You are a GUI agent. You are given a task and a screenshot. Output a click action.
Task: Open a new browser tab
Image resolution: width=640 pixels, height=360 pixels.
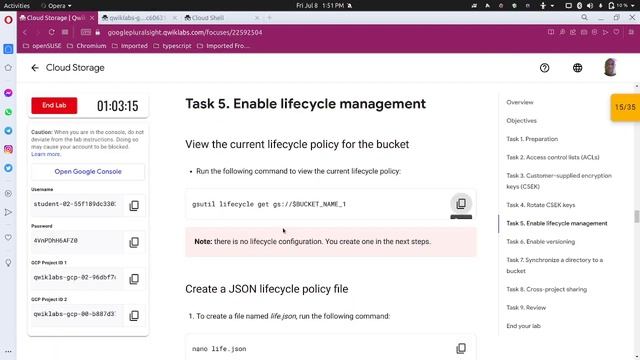269,18
